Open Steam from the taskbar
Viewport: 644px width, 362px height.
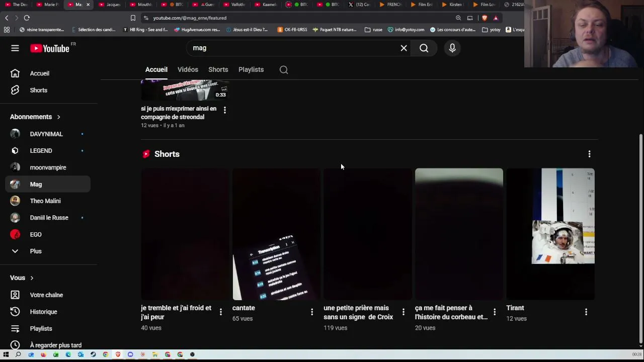click(93, 354)
